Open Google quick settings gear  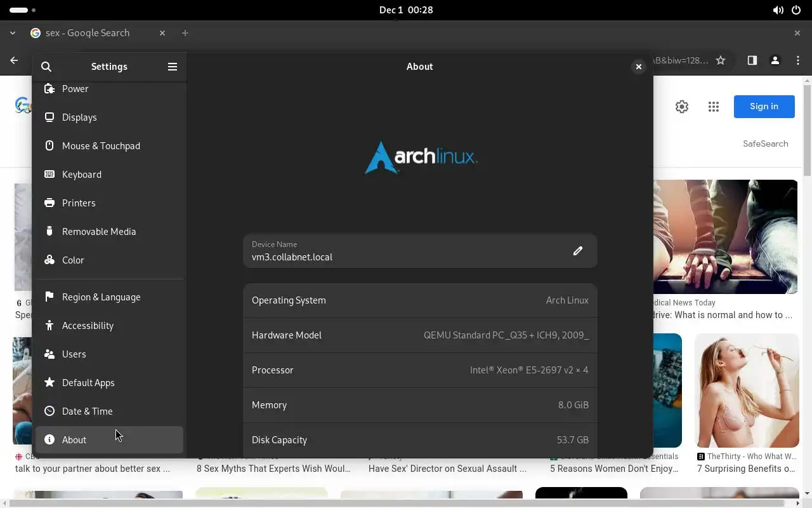point(682,107)
